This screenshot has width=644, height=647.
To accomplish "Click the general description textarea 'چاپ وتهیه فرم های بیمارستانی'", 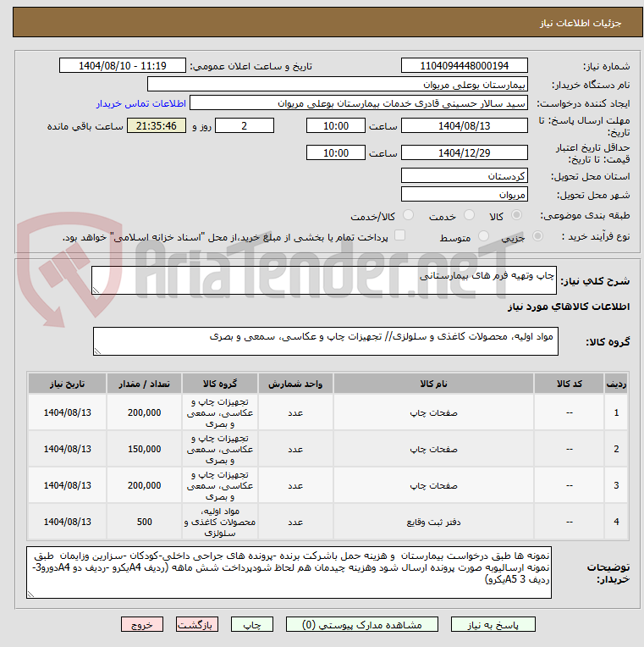I will point(324,280).
